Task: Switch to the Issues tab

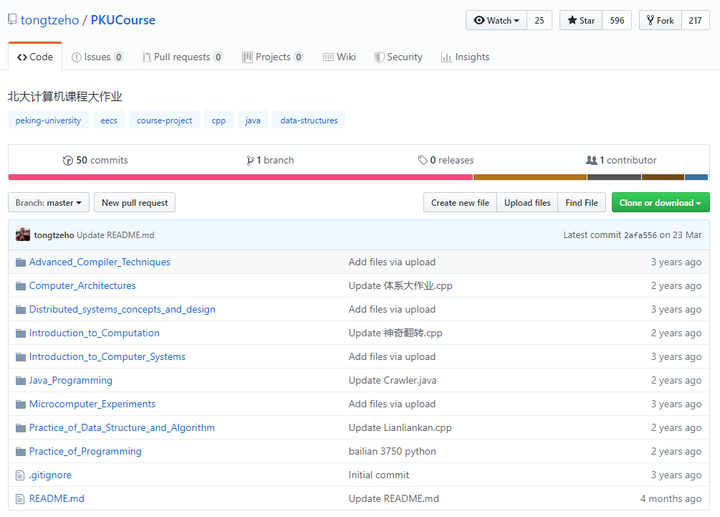Action: (97, 57)
